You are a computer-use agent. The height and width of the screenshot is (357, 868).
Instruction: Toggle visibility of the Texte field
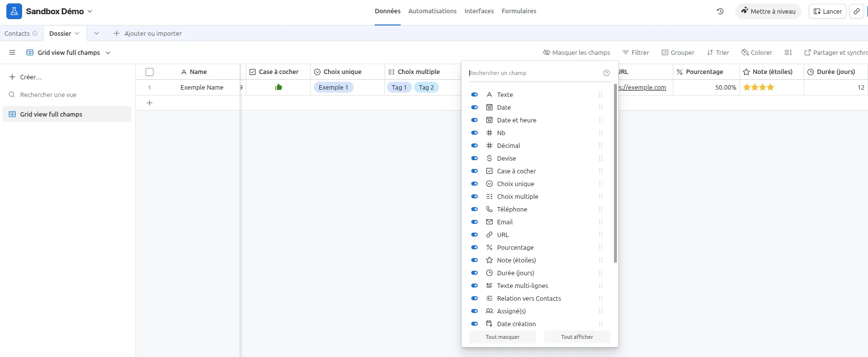(474, 95)
